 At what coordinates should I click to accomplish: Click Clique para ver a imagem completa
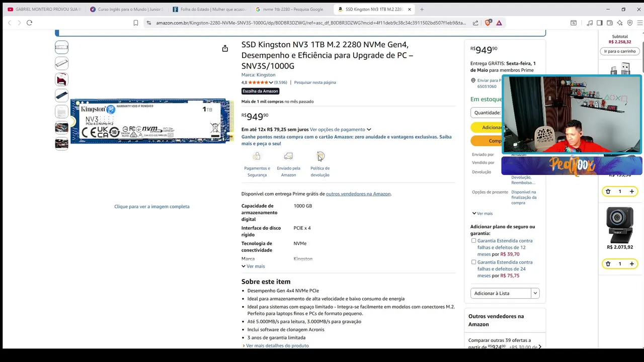(152, 207)
